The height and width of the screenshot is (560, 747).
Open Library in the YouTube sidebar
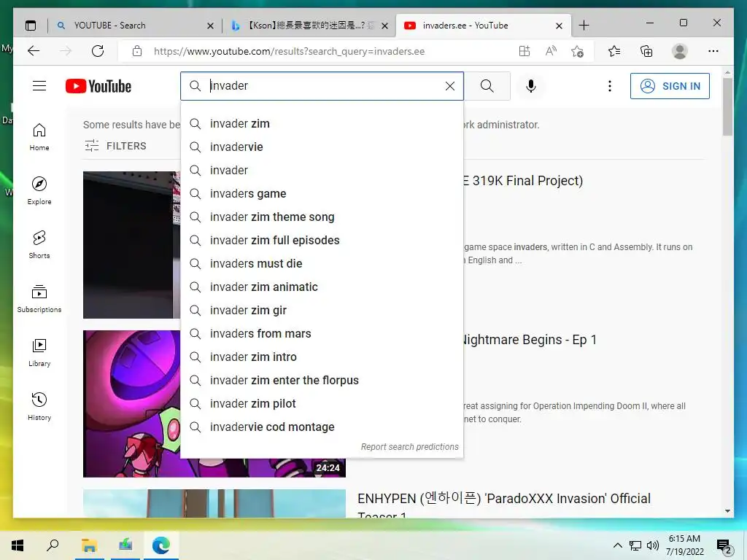(39, 352)
